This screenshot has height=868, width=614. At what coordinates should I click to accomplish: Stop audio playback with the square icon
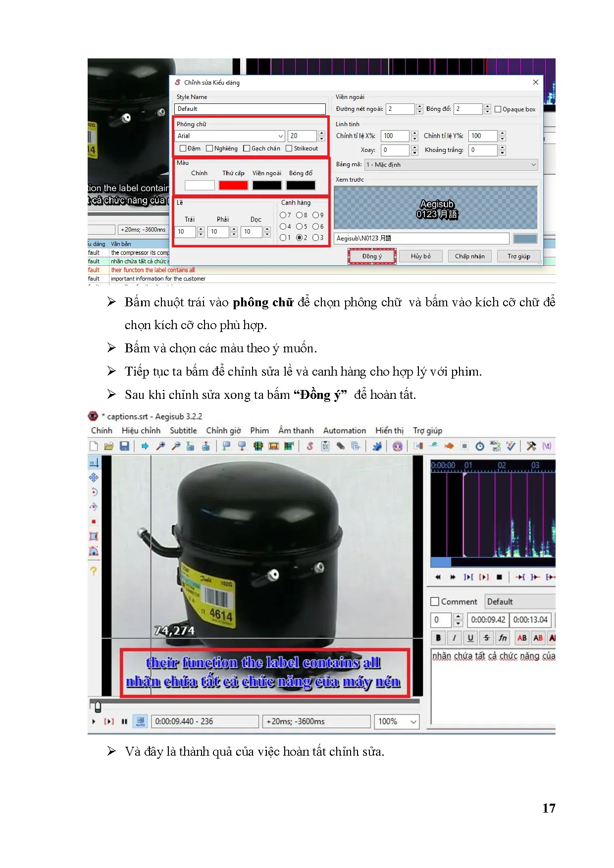pos(499,577)
